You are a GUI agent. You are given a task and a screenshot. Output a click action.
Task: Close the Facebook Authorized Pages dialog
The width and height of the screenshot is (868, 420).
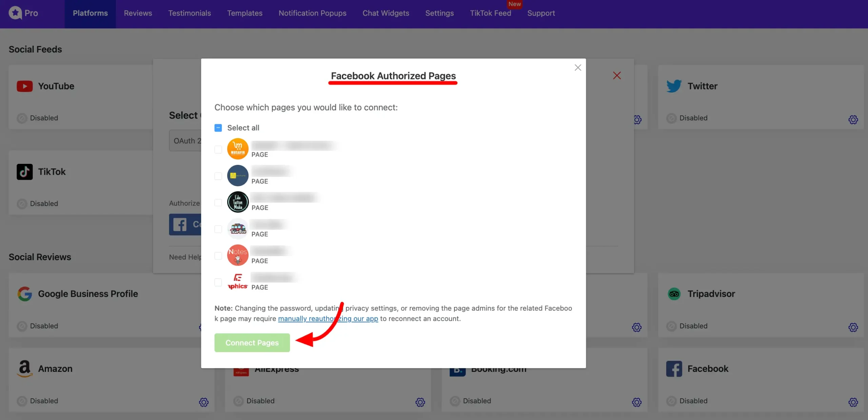[x=578, y=68]
